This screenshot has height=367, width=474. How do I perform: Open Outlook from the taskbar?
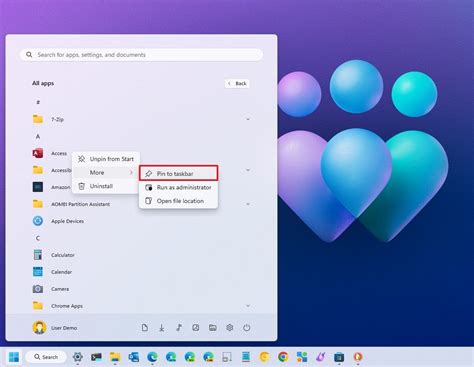coord(134,357)
